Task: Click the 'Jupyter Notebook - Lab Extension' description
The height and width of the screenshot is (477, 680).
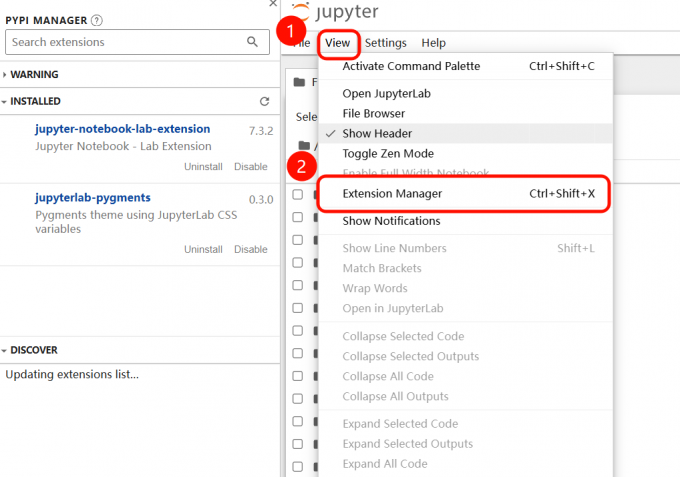Action: coord(124,146)
